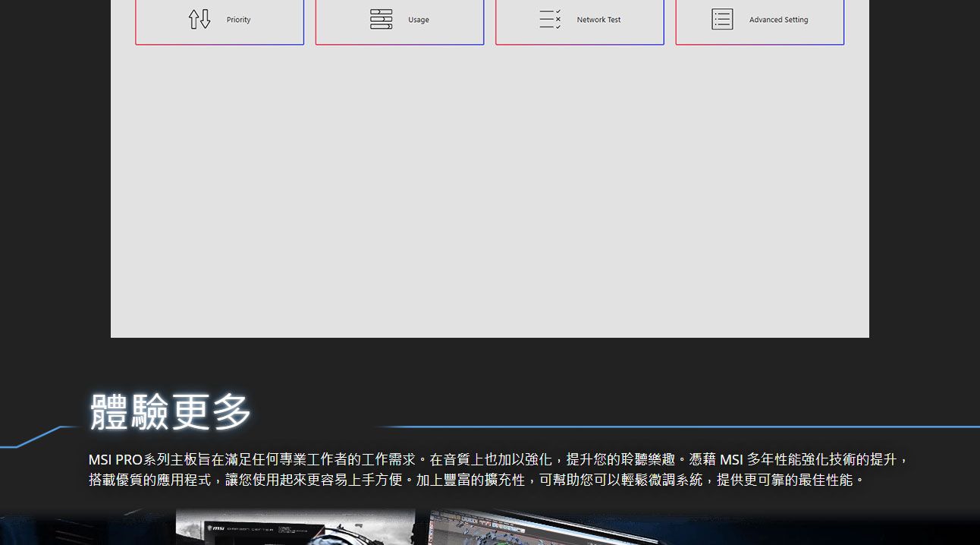Click the Priority up-down arrows icon

tap(199, 20)
